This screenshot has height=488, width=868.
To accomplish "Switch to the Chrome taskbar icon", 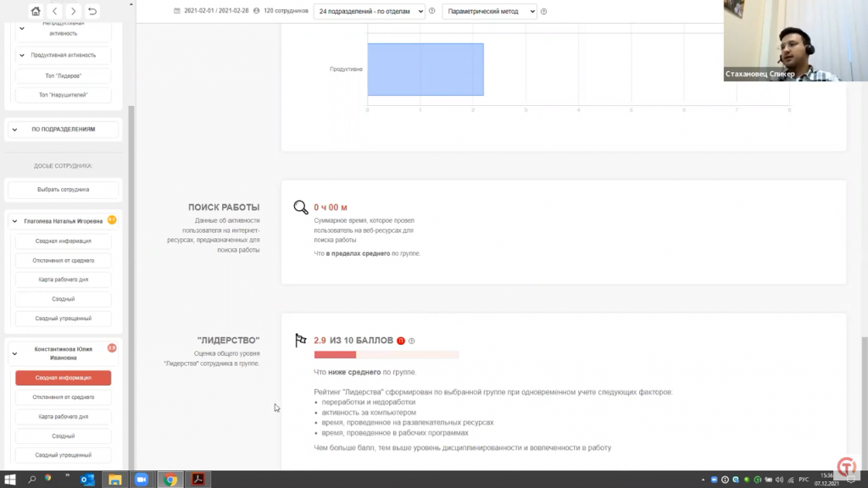I will pos(170,480).
